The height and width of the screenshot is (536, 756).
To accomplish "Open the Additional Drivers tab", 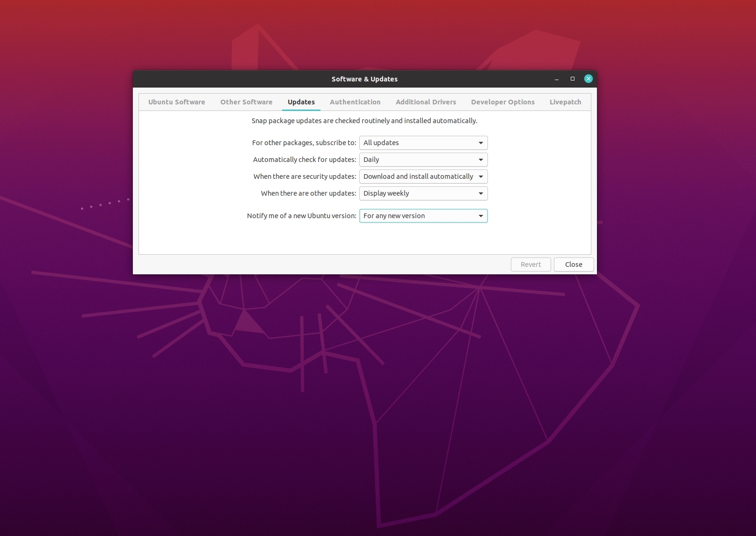I will pos(426,102).
